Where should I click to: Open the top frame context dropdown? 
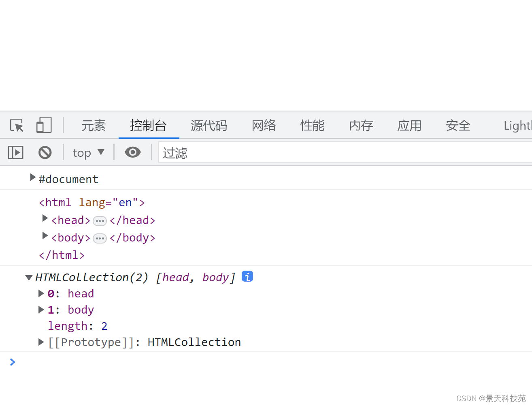tap(88, 152)
